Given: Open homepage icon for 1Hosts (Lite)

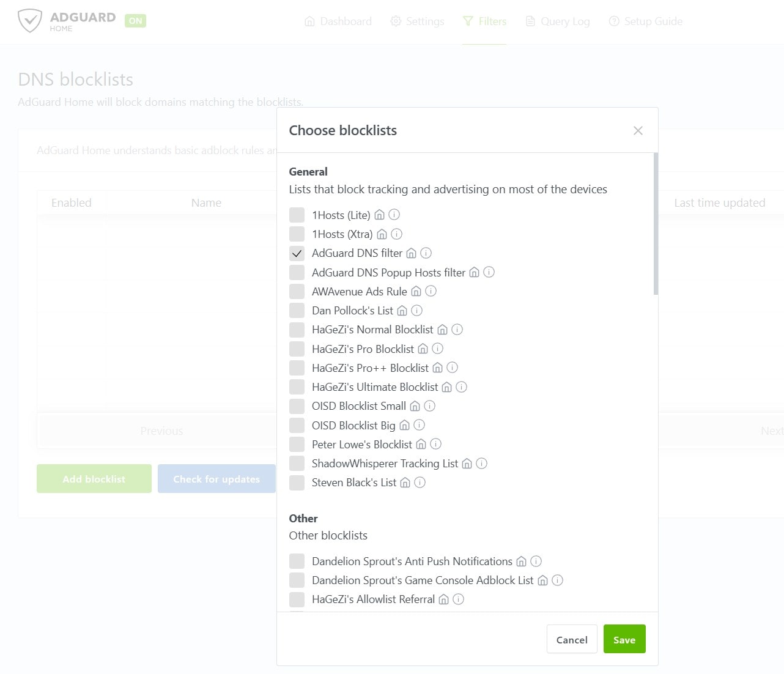Looking at the screenshot, I should pyautogui.click(x=379, y=215).
